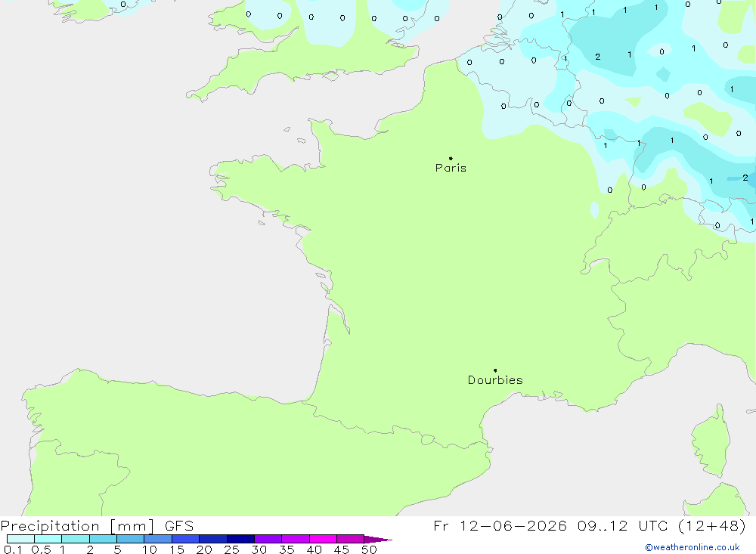756x554 pixels.
Task: Click the 20–25 mm legend color swatch
Action: (x=213, y=539)
